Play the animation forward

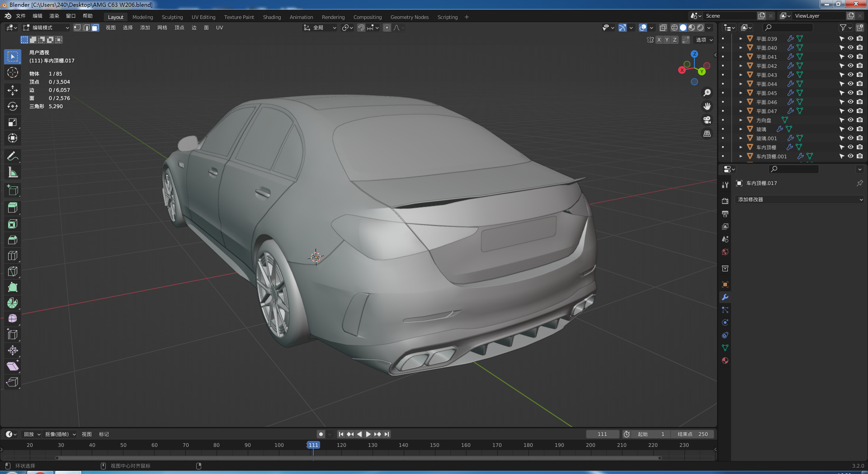coord(368,434)
